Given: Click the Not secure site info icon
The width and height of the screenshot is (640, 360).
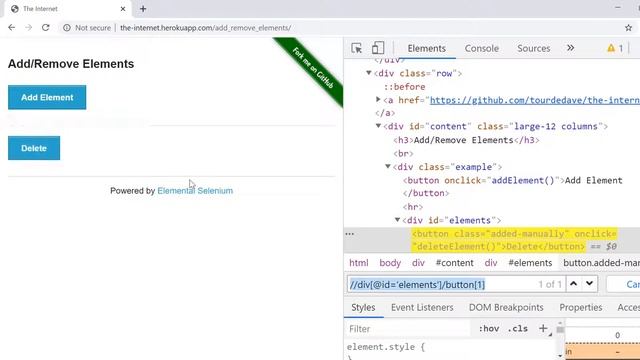Looking at the screenshot, I should 67,28.
